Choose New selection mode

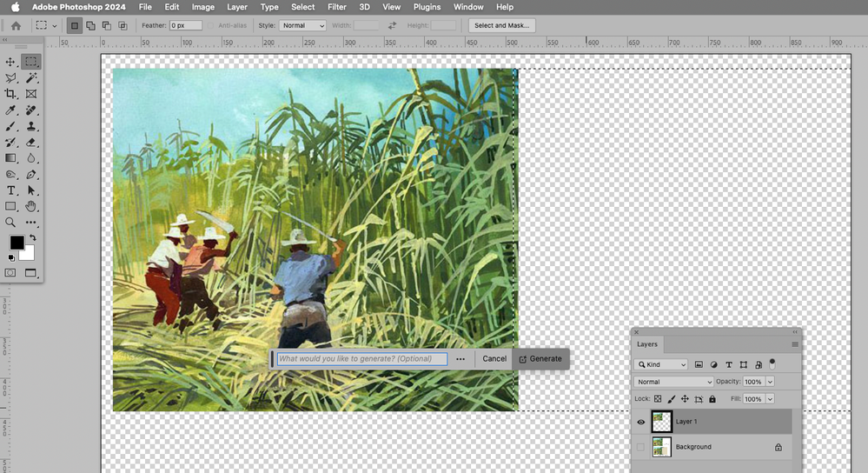pos(74,25)
